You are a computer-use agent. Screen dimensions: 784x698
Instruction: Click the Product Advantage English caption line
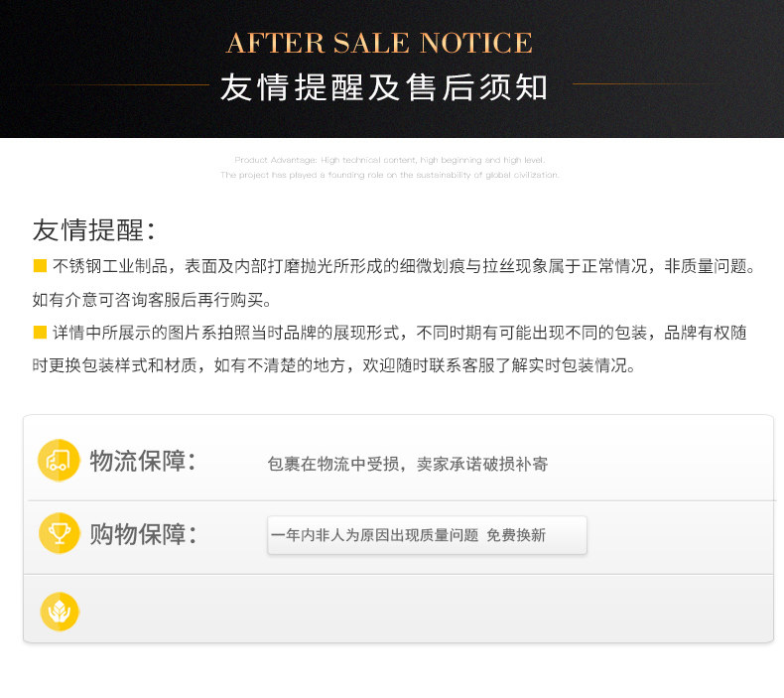(389, 160)
